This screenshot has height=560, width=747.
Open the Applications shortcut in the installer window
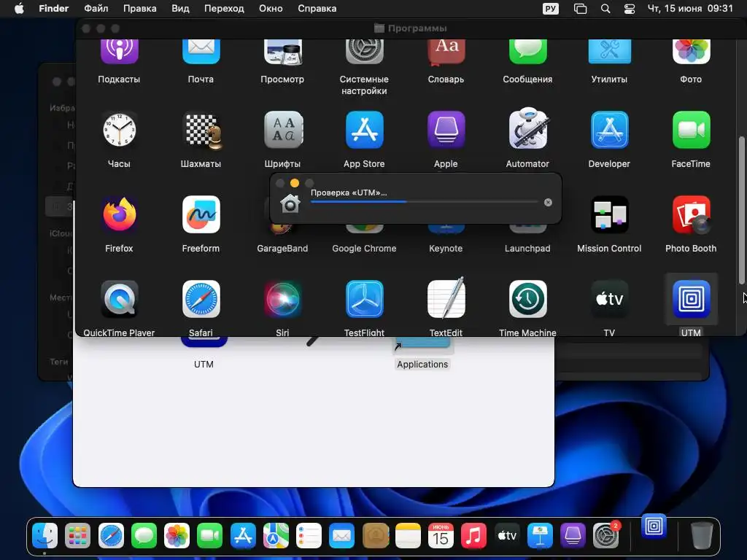click(422, 354)
